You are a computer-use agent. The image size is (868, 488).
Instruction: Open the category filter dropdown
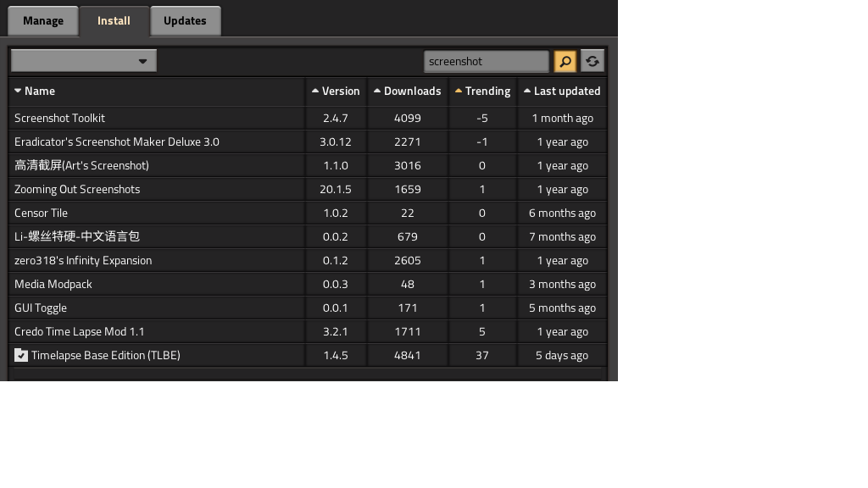coord(84,61)
